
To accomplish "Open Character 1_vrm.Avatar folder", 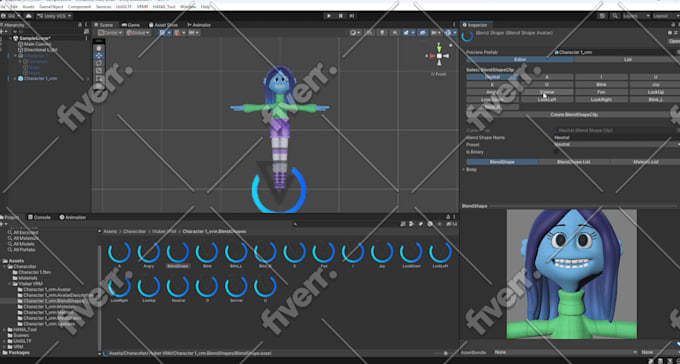I will coord(44,289).
